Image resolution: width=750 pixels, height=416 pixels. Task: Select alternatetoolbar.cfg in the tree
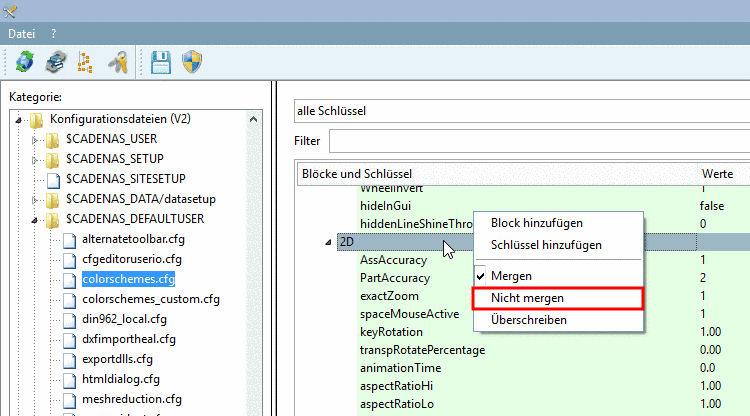[x=133, y=239]
